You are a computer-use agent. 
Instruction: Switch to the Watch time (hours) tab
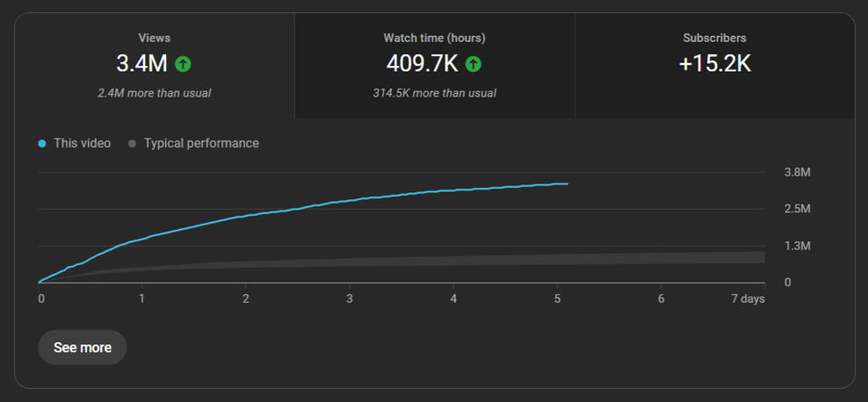coord(435,66)
